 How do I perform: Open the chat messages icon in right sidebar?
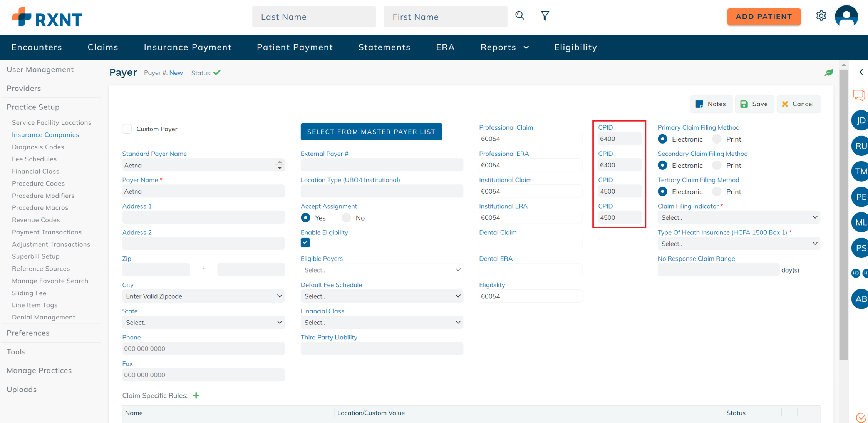(x=859, y=95)
